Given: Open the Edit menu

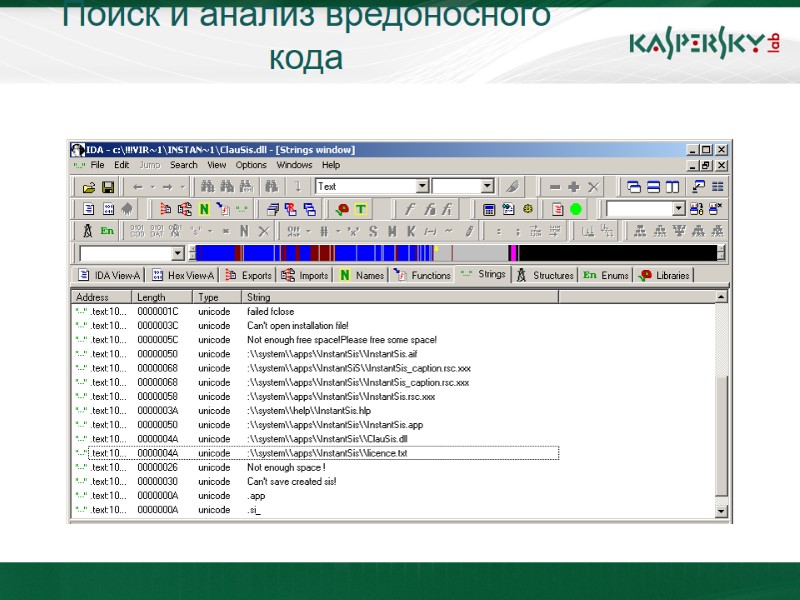Looking at the screenshot, I should 121,165.
